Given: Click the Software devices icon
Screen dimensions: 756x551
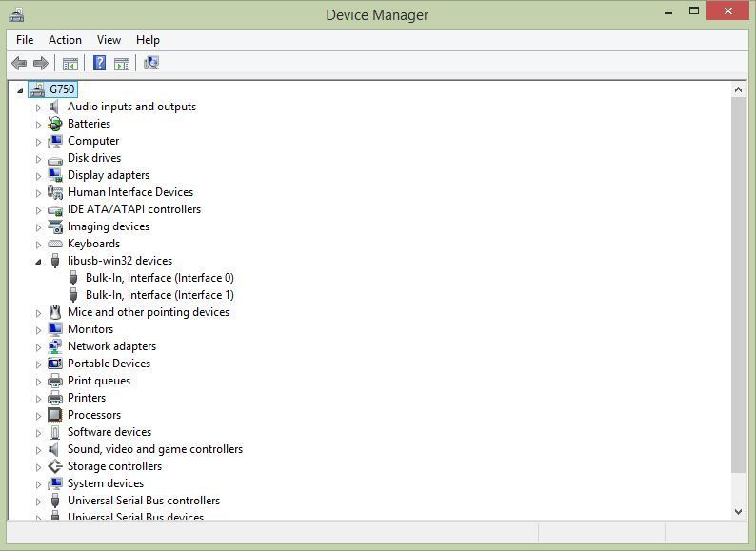Looking at the screenshot, I should [55, 432].
